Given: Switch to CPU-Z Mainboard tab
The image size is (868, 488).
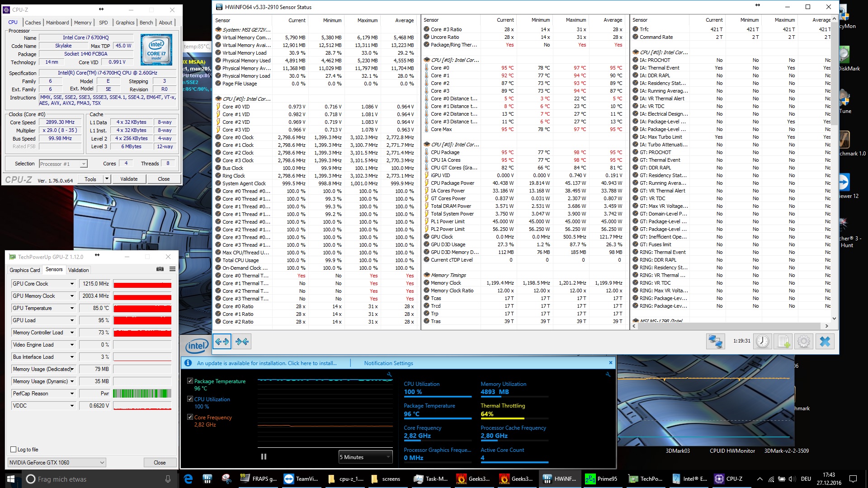Looking at the screenshot, I should pyautogui.click(x=57, y=23).
